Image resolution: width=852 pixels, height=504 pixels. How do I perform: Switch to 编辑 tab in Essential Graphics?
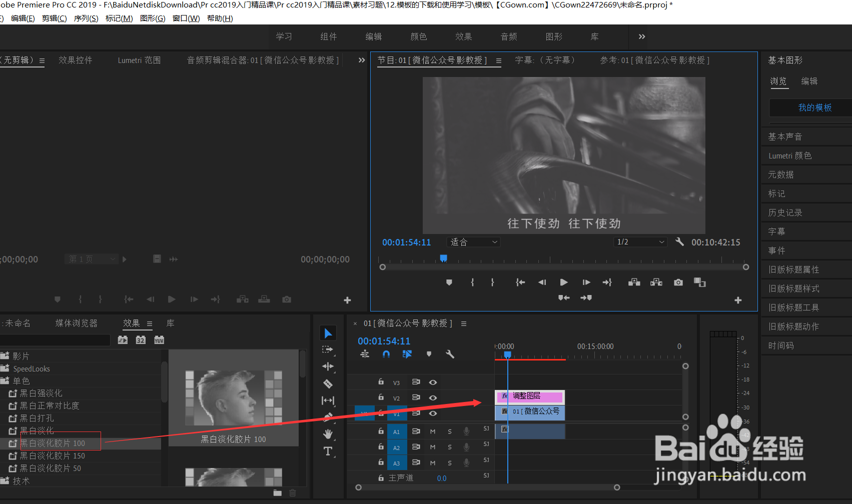(809, 81)
